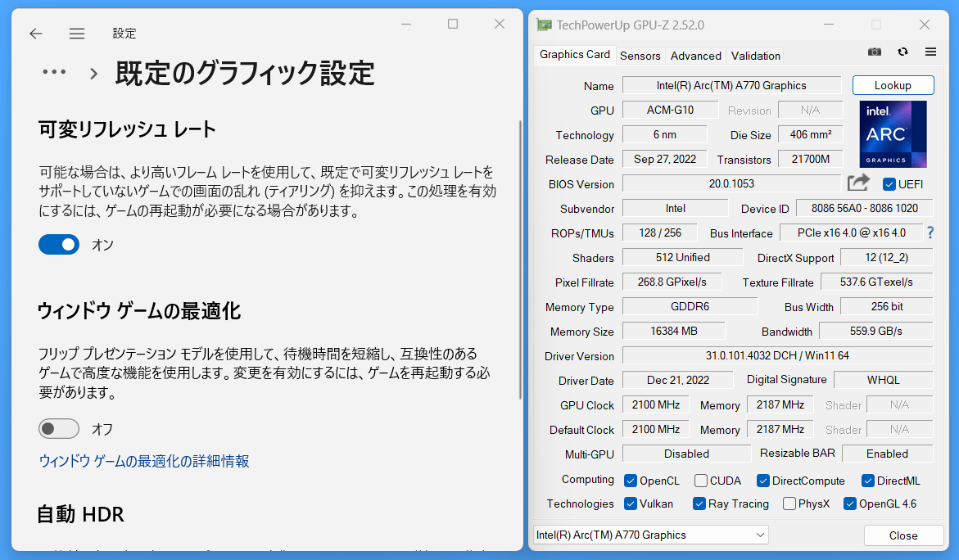Image resolution: width=959 pixels, height=560 pixels.
Task: Toggle the DirectCompute checkbox
Action: (x=762, y=481)
